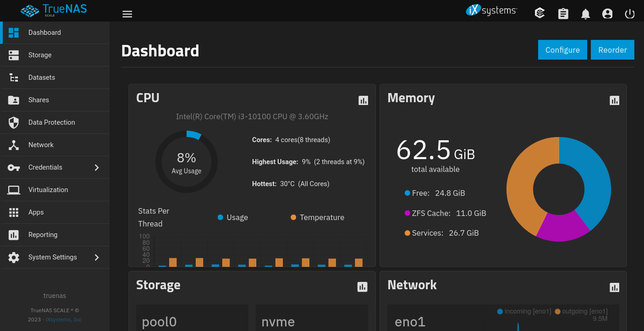
Task: Click the ZFS Cache: 11.0 GiB entry
Action: tap(445, 213)
